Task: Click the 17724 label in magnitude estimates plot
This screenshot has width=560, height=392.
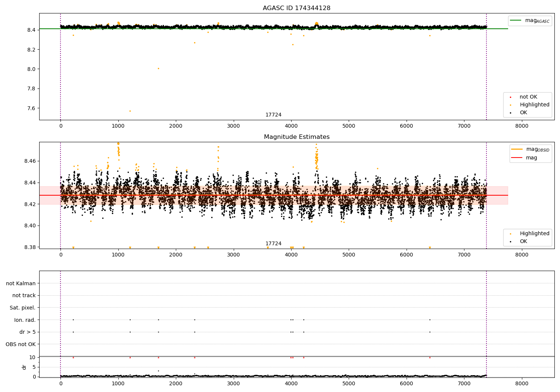Action: click(x=273, y=244)
